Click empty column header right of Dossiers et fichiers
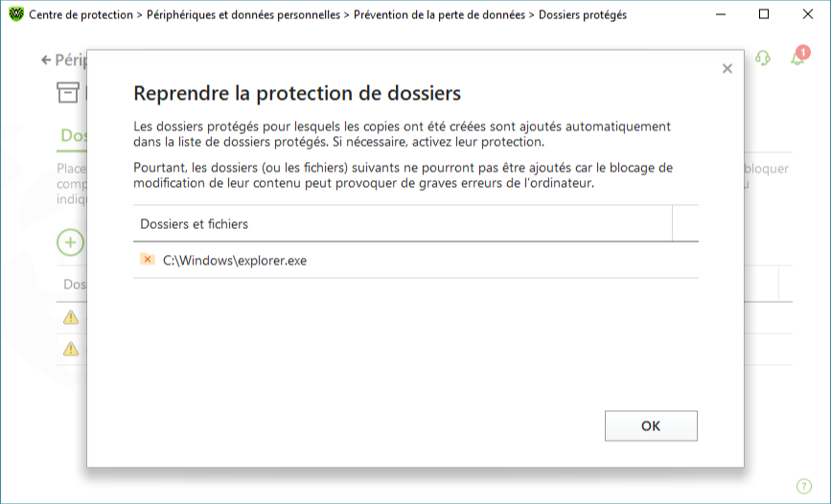The width and height of the screenshot is (831, 504). (x=685, y=224)
